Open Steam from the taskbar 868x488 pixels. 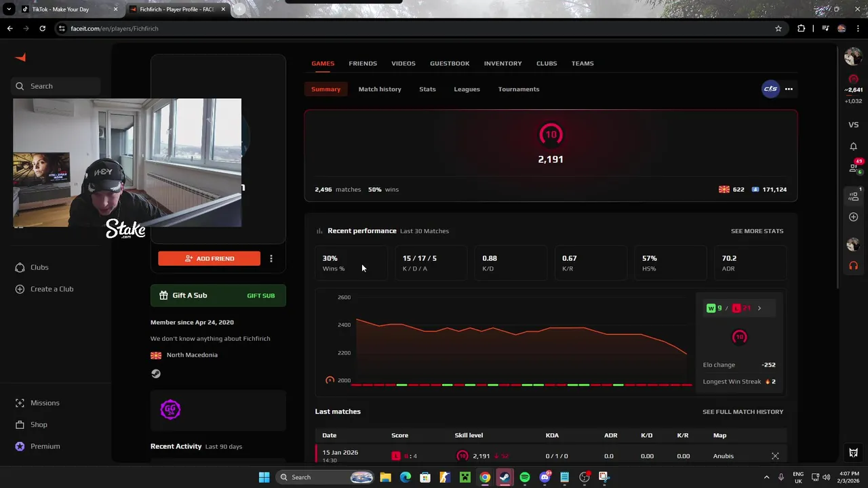pyautogui.click(x=505, y=477)
